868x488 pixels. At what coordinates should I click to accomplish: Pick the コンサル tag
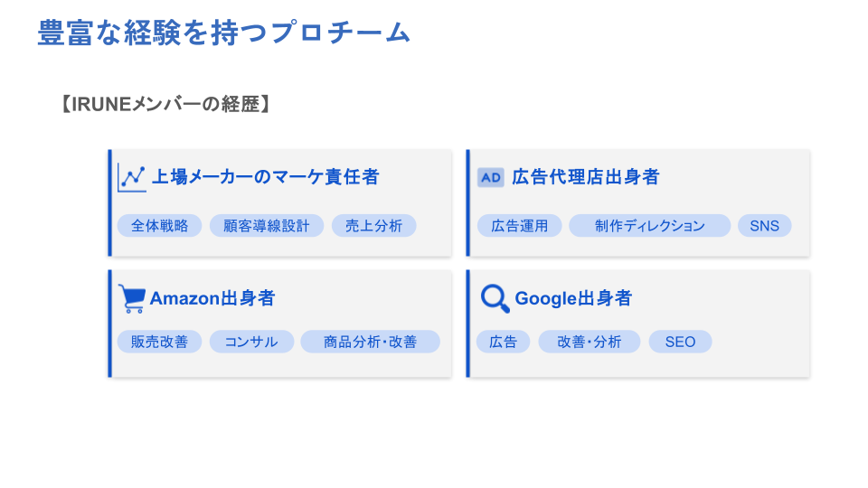tap(251, 342)
